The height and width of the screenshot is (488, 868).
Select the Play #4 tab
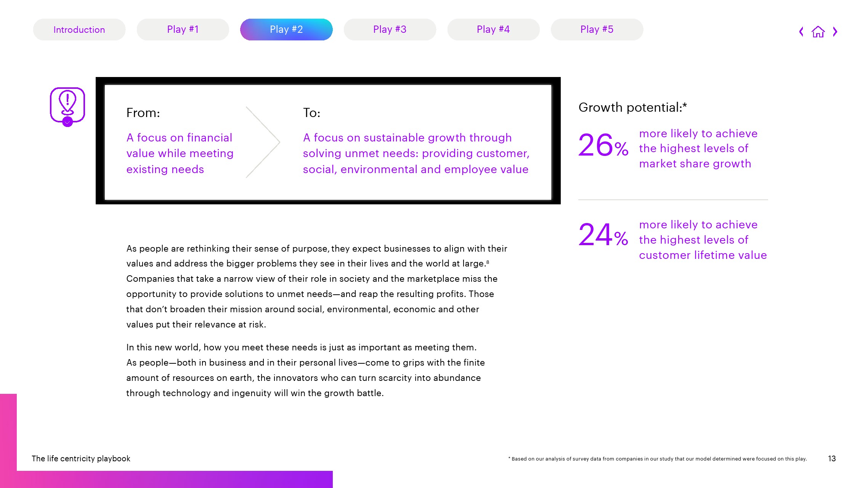[493, 29]
